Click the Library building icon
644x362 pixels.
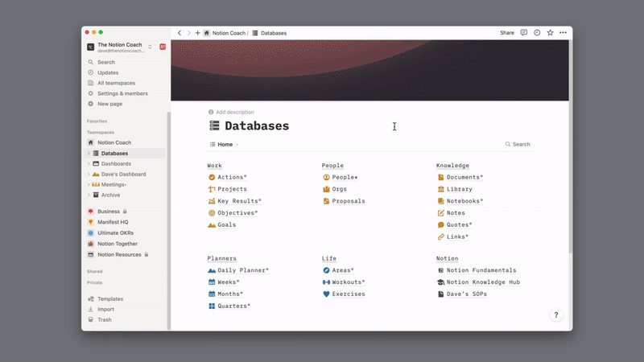[440, 189]
